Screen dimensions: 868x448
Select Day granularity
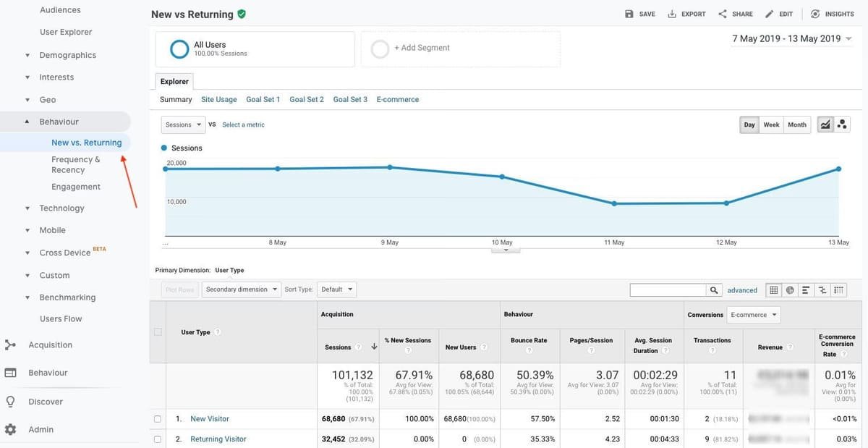[749, 124]
